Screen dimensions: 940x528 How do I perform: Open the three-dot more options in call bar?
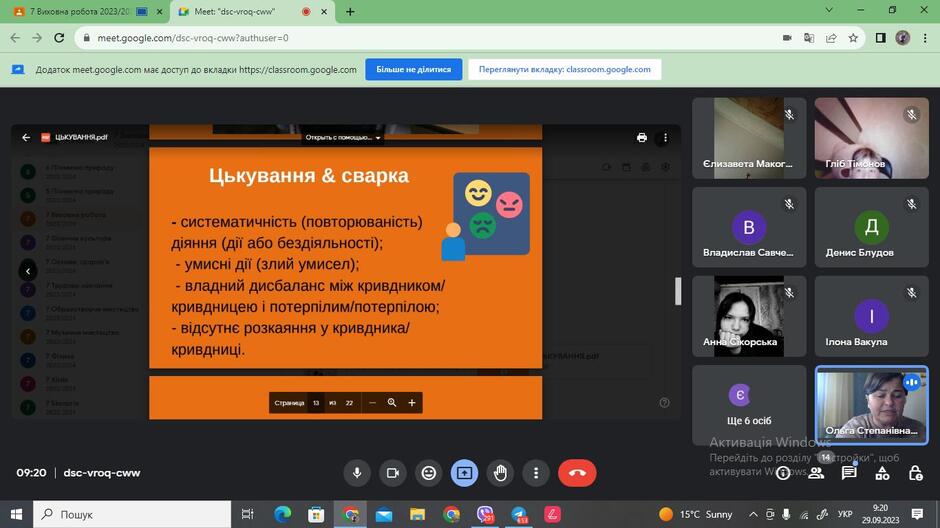tap(536, 473)
